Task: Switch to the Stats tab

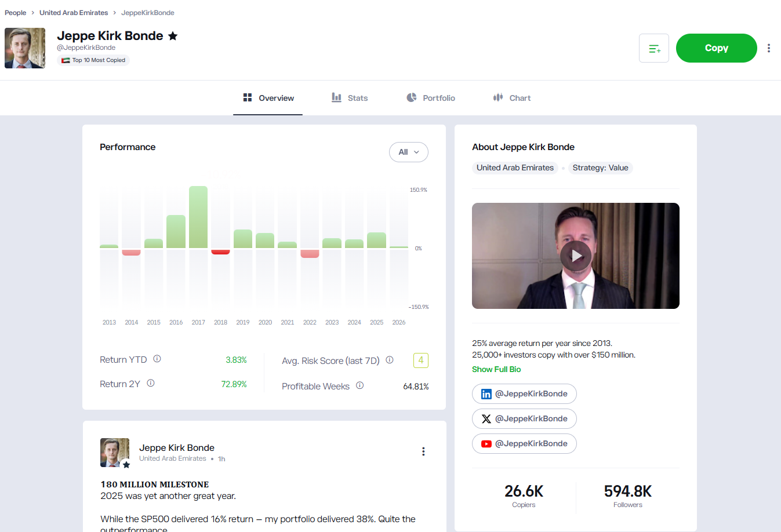Action: [350, 98]
